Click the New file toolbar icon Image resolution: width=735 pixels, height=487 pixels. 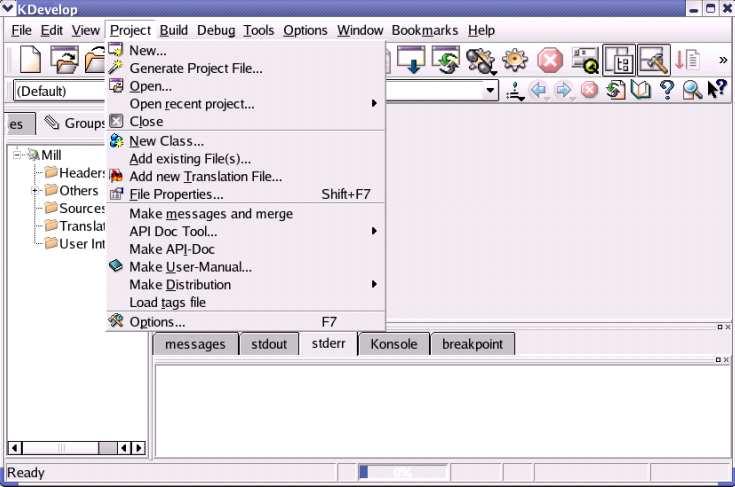coord(30,60)
